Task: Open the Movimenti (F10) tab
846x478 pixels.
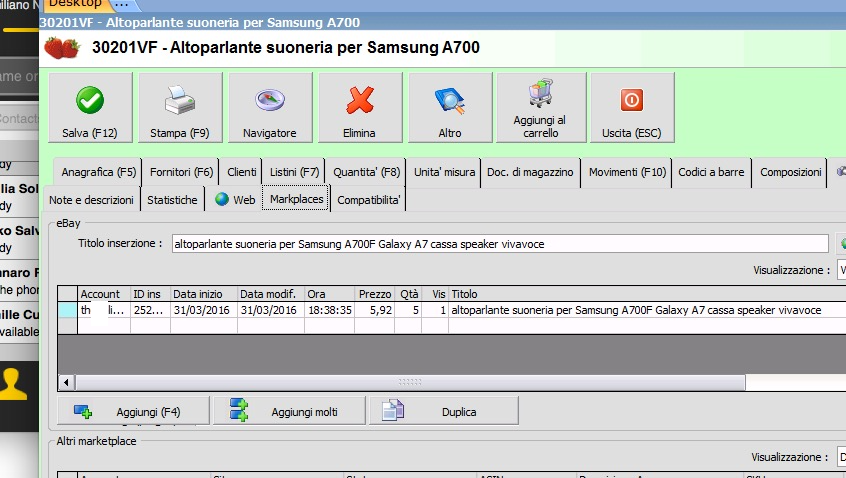Action: pyautogui.click(x=627, y=173)
